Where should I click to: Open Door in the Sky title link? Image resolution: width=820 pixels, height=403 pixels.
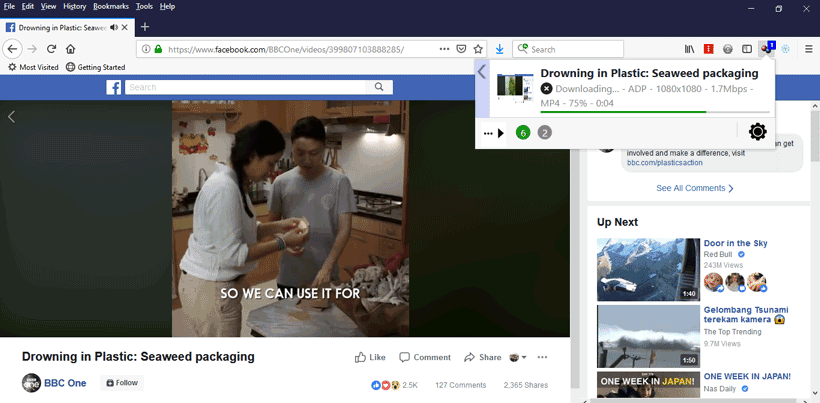pyautogui.click(x=735, y=243)
